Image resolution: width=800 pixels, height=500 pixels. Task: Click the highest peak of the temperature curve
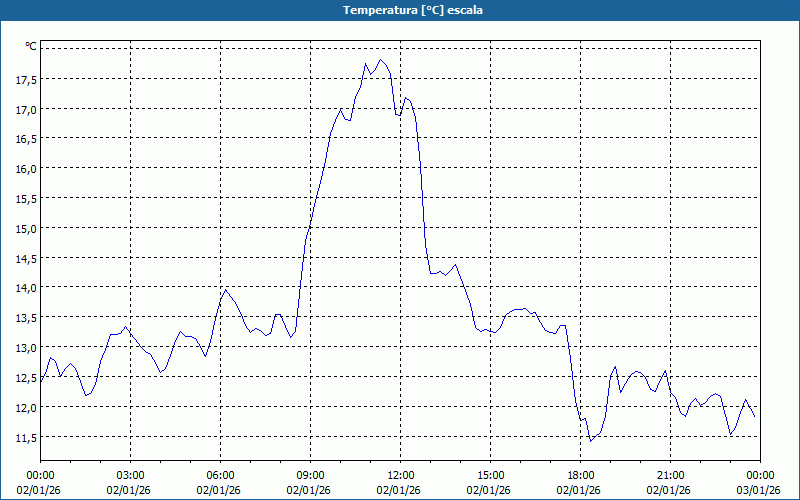(x=380, y=60)
